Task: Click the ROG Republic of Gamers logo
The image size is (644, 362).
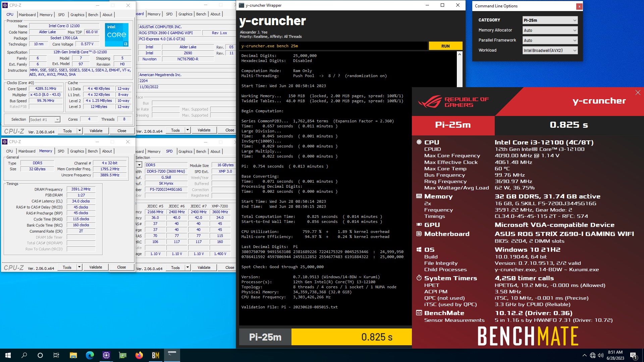Action: [x=453, y=102]
